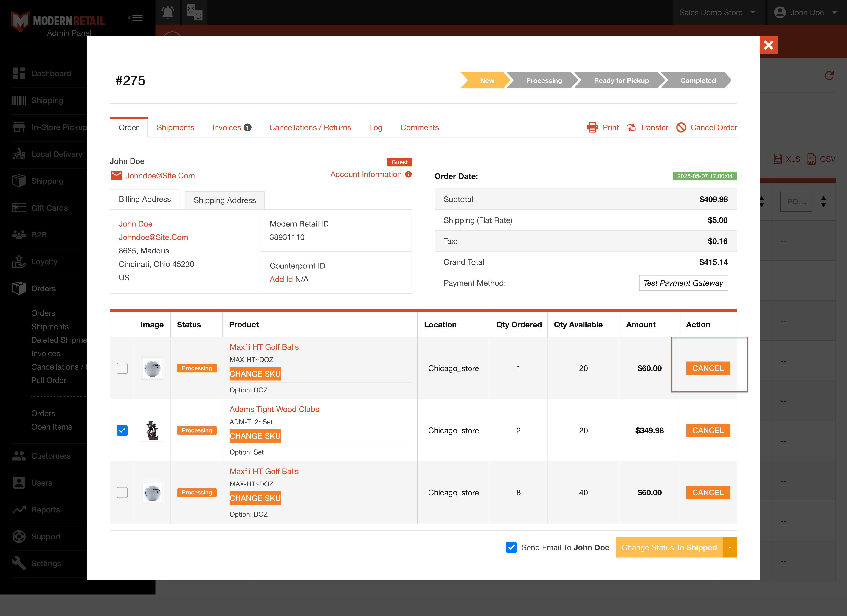Switch to the Shipments tab
Image resolution: width=847 pixels, height=616 pixels.
tap(176, 128)
